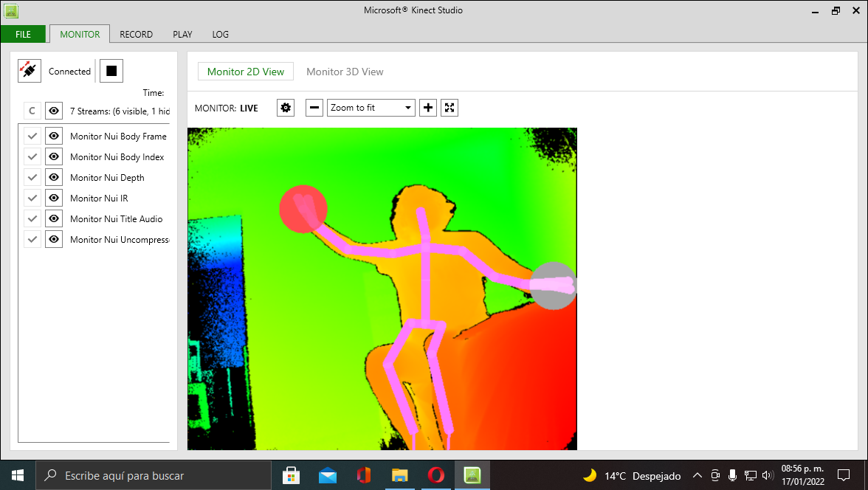Uncheck Monitor Nui Uncompressed checkbox

[x=32, y=239]
